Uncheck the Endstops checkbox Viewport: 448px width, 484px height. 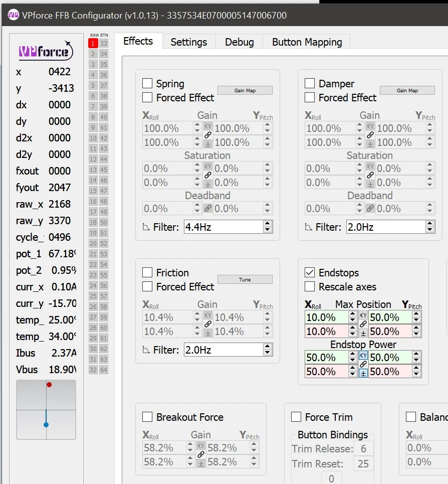[x=310, y=272]
